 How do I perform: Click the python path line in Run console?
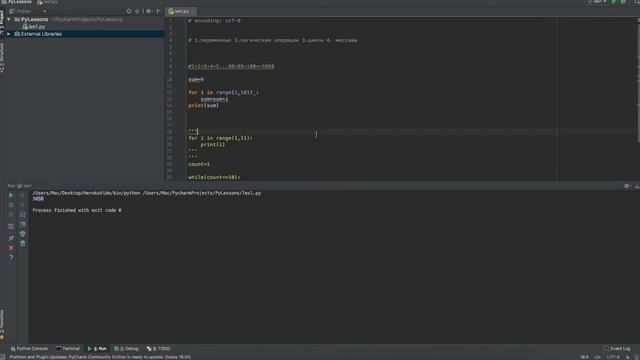[147, 193]
